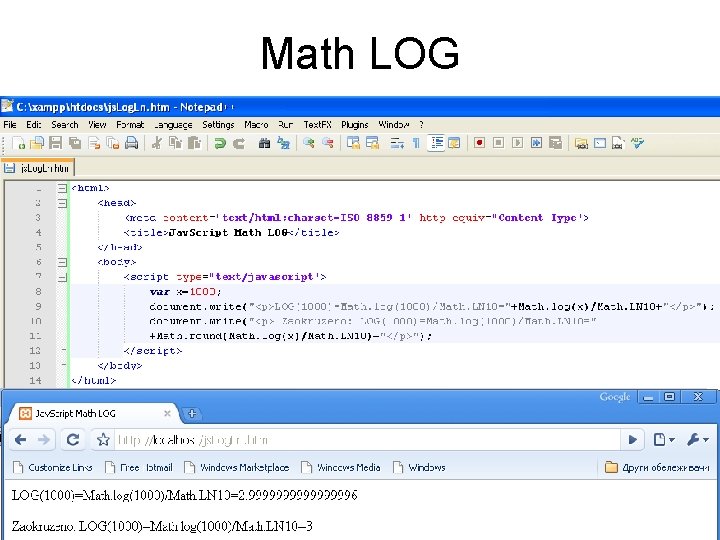
Task: Click the User defined language icon
Action: tap(454, 143)
